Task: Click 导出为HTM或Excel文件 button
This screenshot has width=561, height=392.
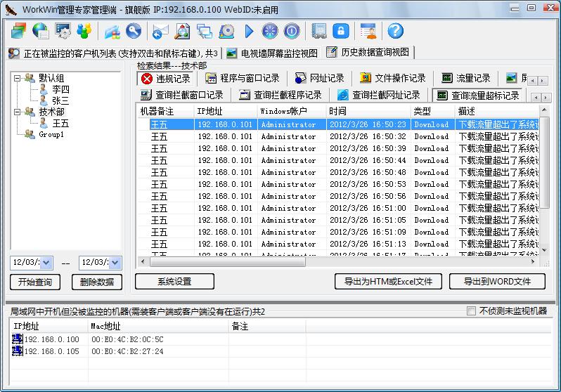Action: (x=388, y=282)
